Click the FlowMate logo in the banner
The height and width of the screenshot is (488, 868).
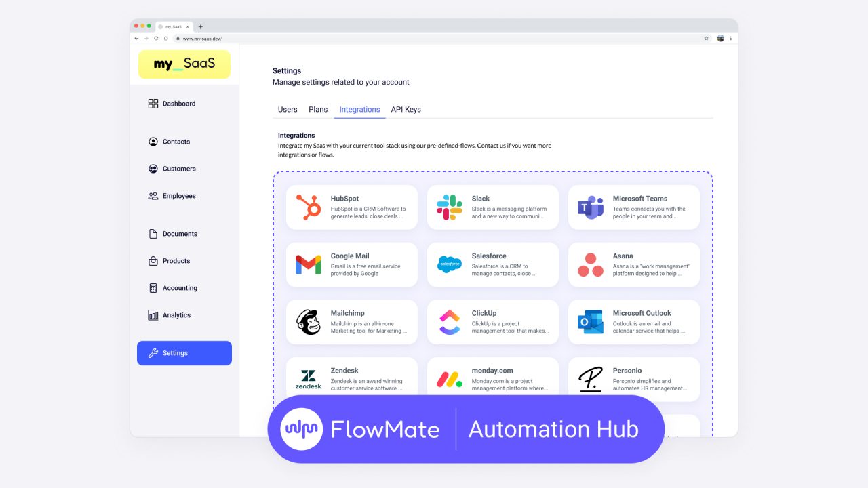300,428
